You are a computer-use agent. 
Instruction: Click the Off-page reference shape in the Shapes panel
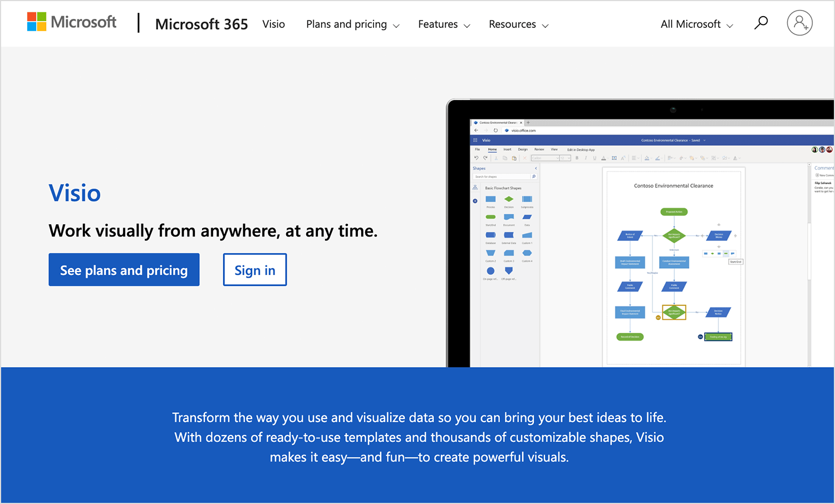pos(509,270)
